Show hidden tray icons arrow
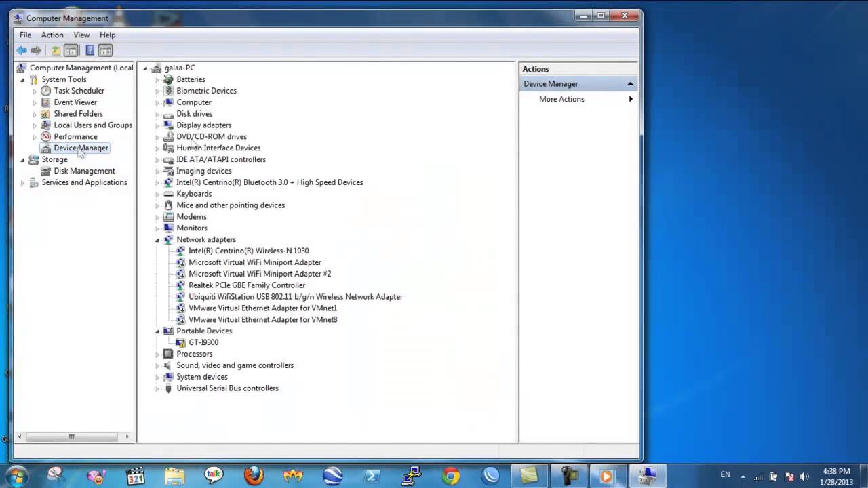The height and width of the screenshot is (488, 868). coord(743,476)
